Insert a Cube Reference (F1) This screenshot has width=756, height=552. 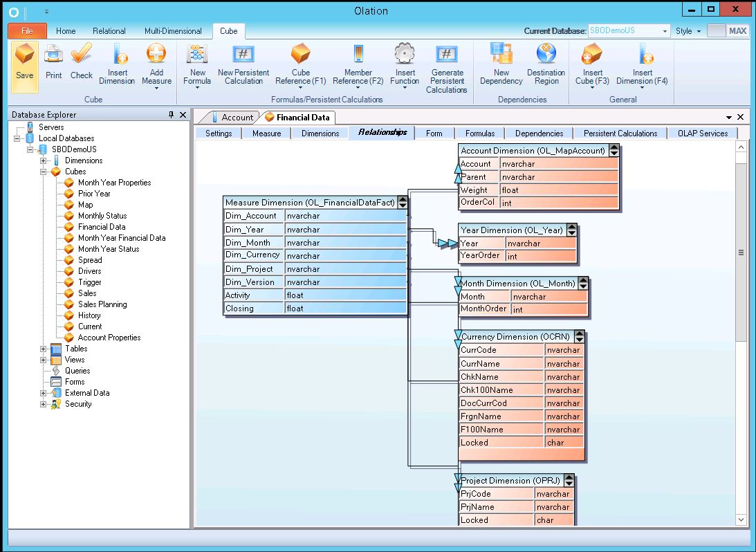click(301, 65)
